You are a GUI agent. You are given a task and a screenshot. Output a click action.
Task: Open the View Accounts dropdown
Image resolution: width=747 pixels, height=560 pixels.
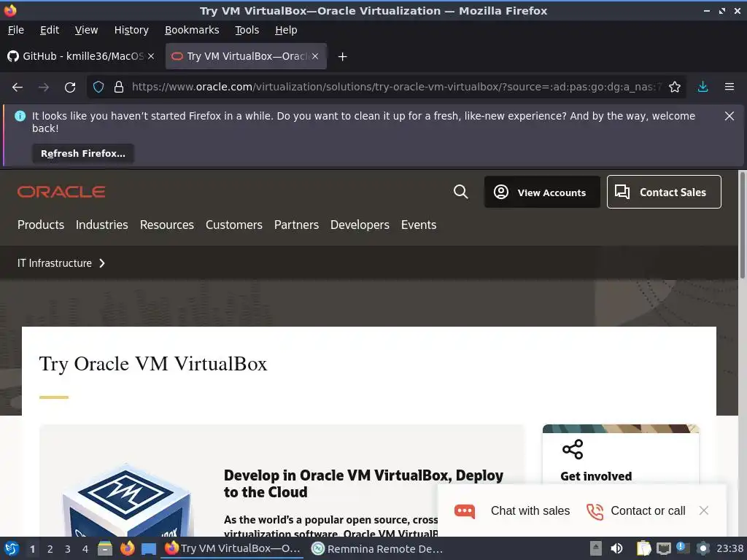click(x=542, y=192)
